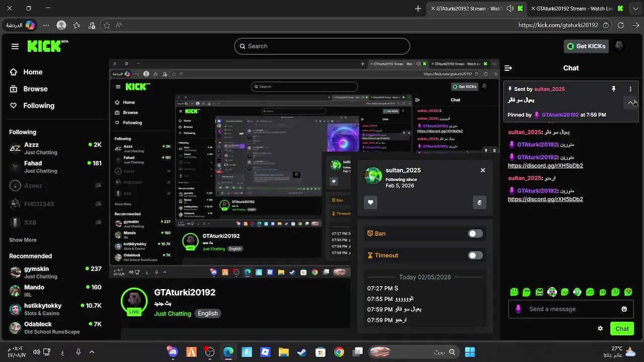Show hidden tray icons with the chevron

[92, 352]
